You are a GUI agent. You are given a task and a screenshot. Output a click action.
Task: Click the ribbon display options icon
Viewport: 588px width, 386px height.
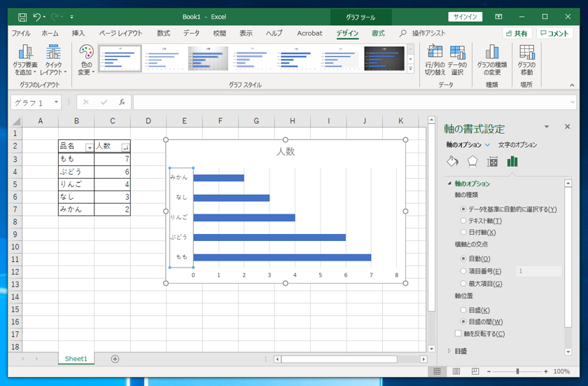498,17
